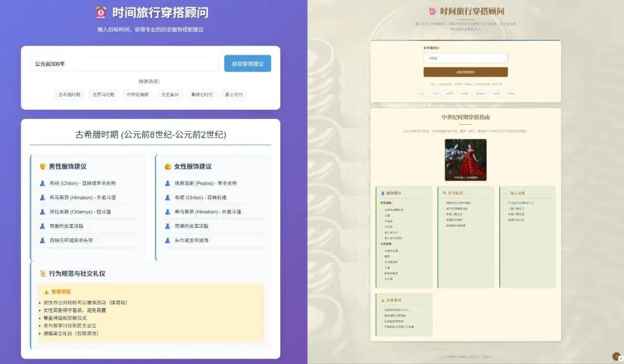This screenshot has height=364, width=624.
Task: Click the male face icon beside 男性服饰建议
Action: (x=42, y=166)
